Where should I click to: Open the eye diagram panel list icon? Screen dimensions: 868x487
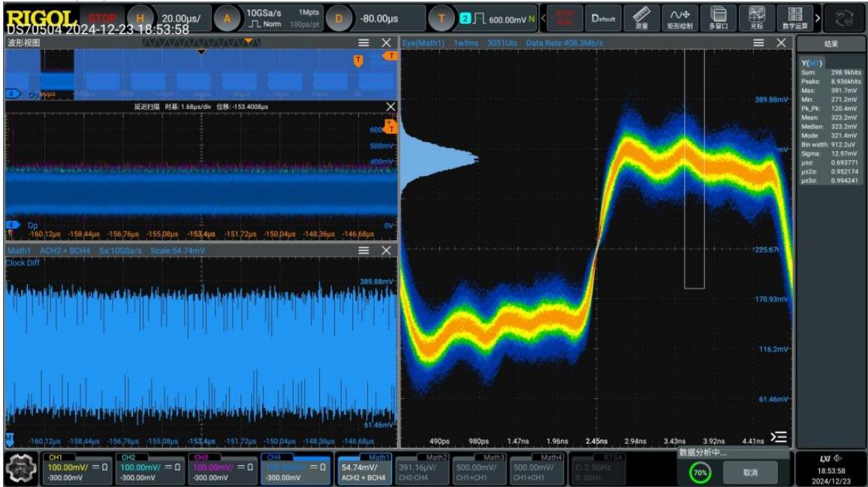pyautogui.click(x=779, y=437)
